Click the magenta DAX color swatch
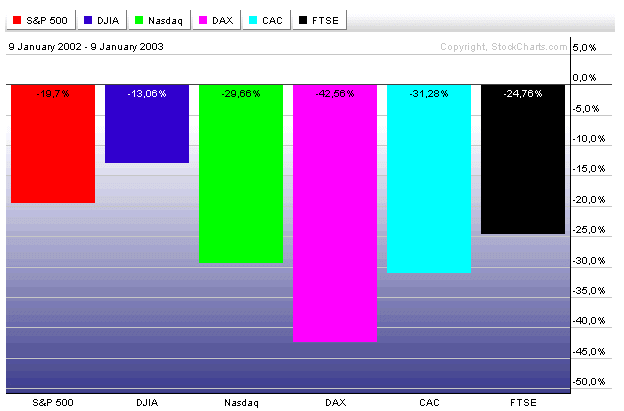624x411 pixels. coord(203,20)
